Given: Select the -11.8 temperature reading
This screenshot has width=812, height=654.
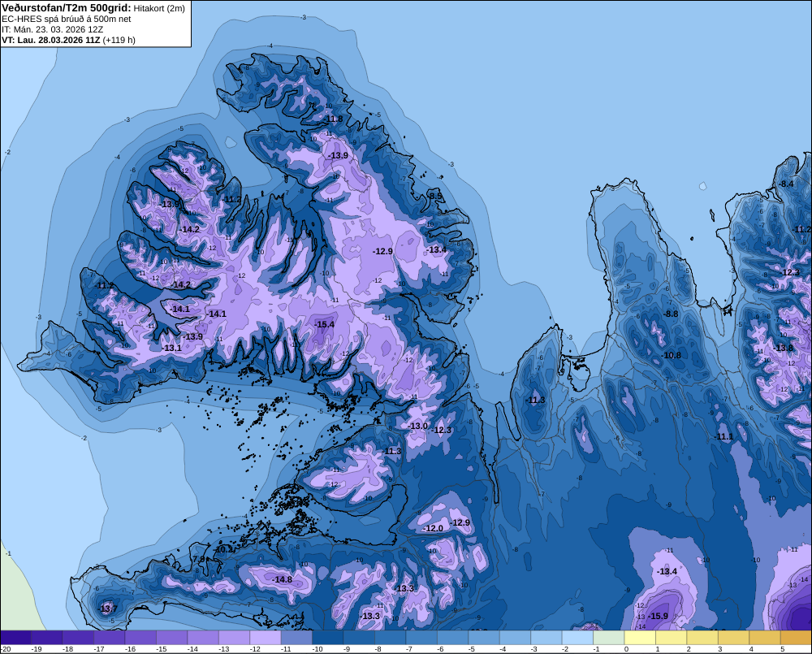Looking at the screenshot, I should click(x=334, y=119).
